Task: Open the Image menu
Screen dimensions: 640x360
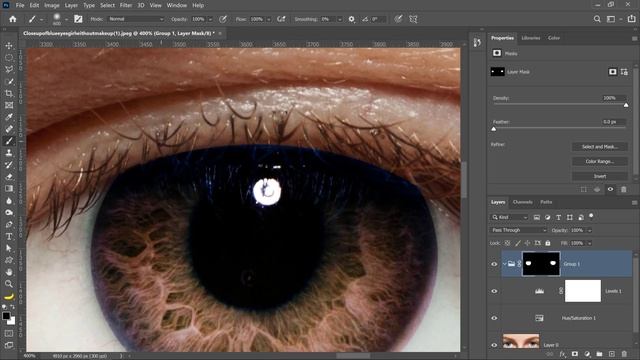Action: [x=51, y=5]
